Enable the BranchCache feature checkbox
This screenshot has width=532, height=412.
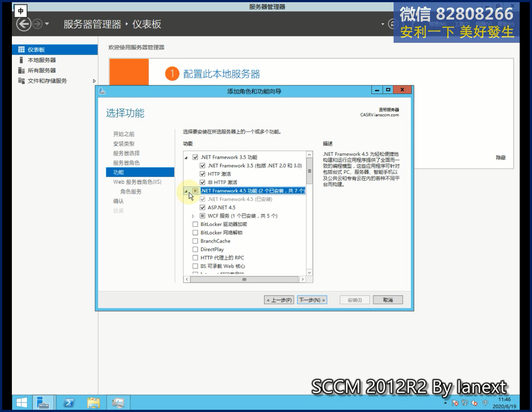click(x=195, y=241)
